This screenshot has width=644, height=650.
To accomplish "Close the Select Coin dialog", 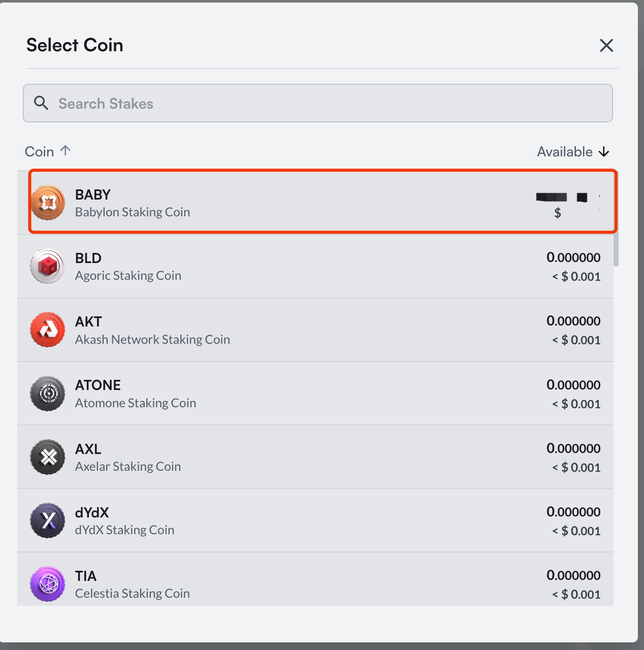I will (606, 45).
